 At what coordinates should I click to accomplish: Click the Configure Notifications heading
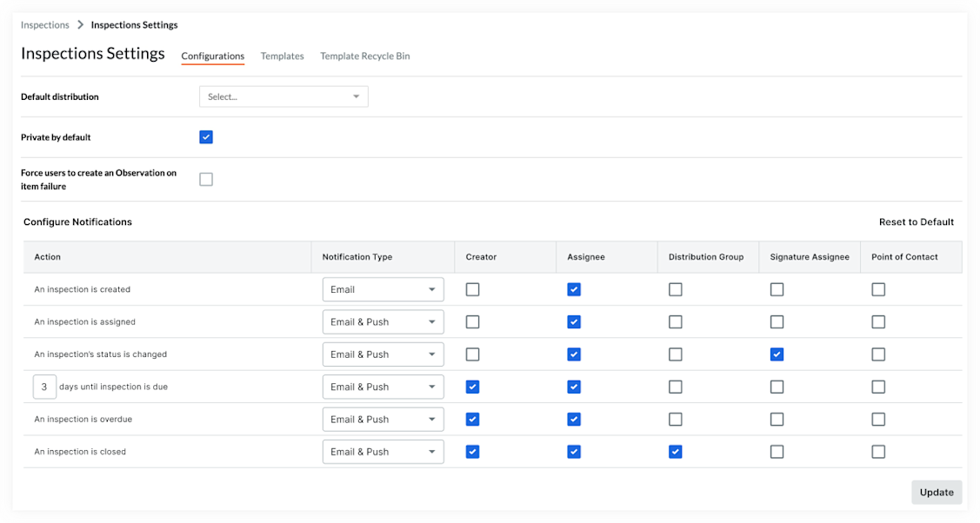pyautogui.click(x=77, y=222)
